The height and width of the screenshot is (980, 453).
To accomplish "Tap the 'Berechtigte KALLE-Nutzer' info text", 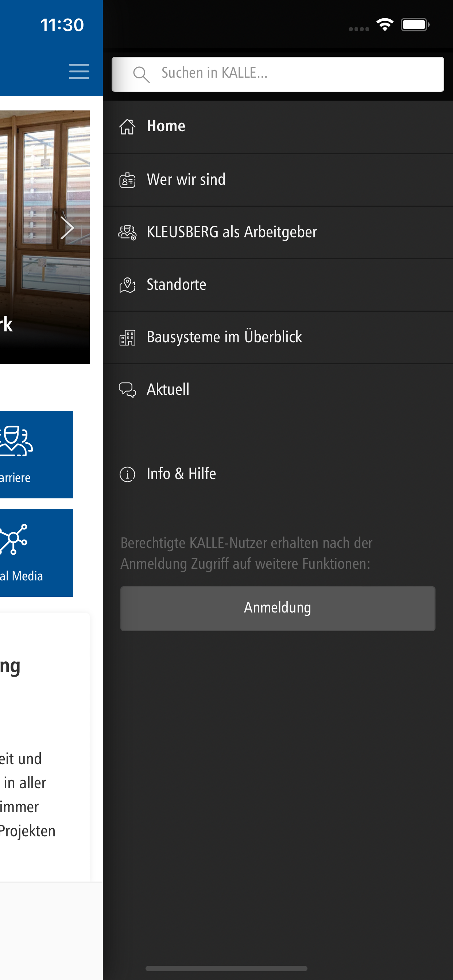I will coord(246,553).
